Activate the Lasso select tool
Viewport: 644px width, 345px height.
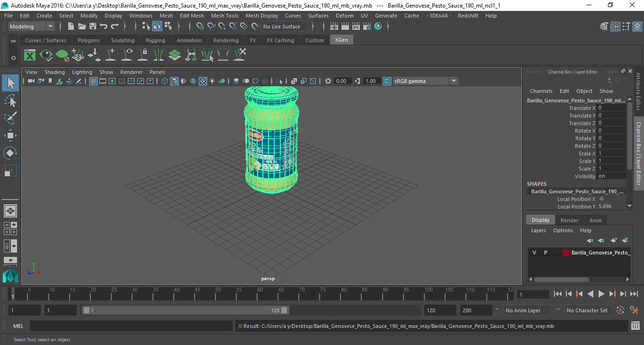tap(10, 101)
